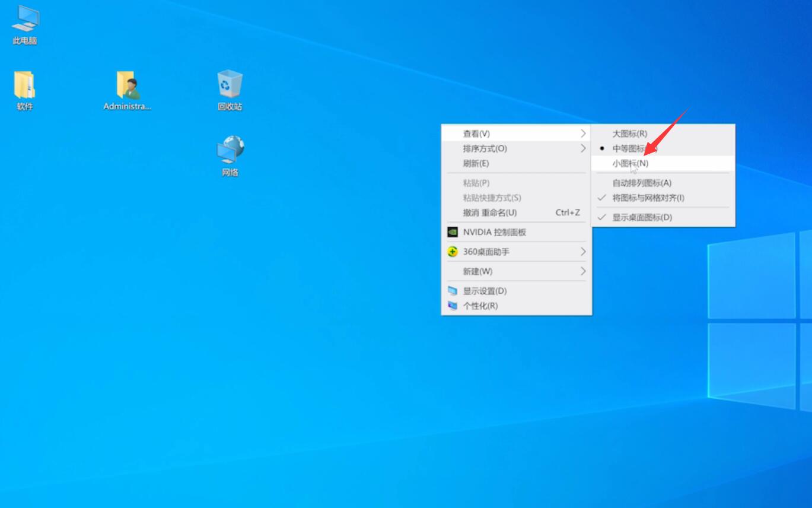Image resolution: width=812 pixels, height=508 pixels.
Task: Choose 小图标(N) view option
Action: coord(663,163)
